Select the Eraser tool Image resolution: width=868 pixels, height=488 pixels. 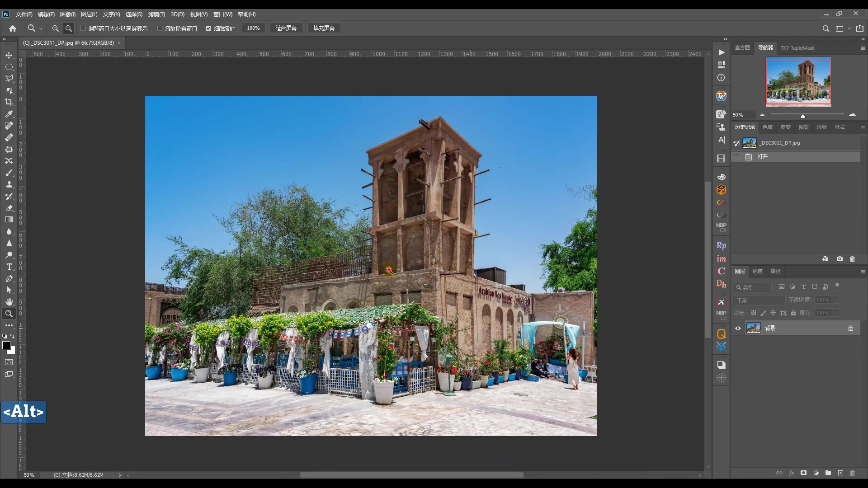9,208
